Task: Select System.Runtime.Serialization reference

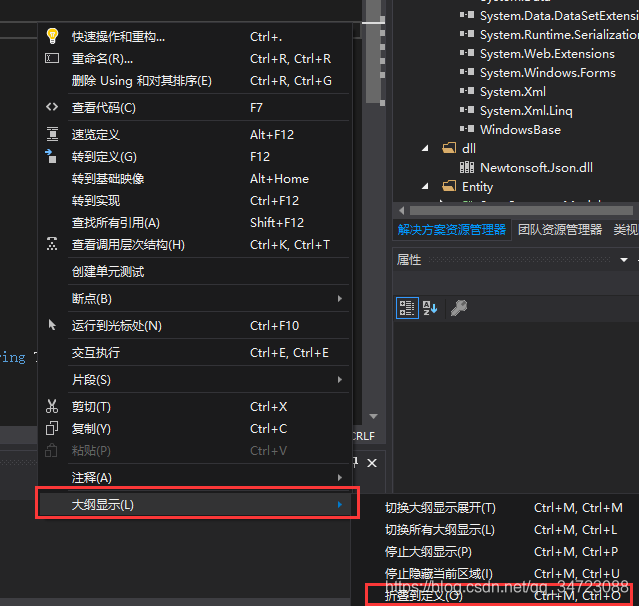Action: coord(559,35)
